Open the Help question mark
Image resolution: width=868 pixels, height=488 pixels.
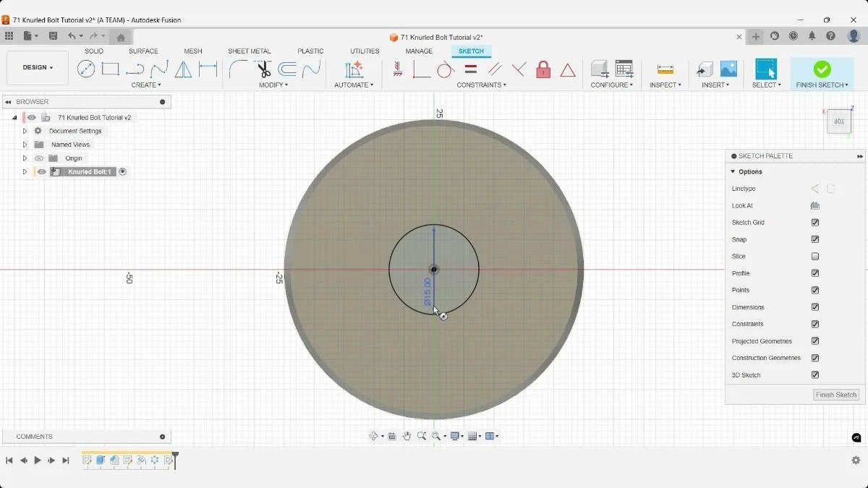point(830,36)
